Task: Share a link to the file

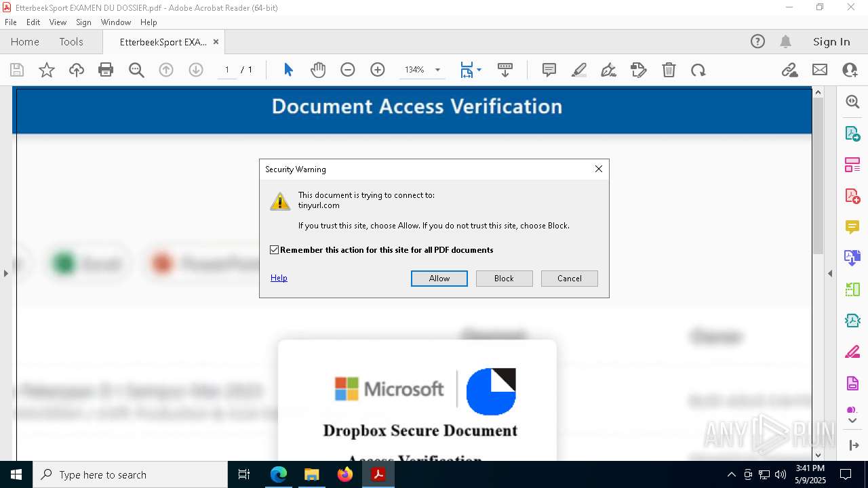Action: (x=790, y=70)
